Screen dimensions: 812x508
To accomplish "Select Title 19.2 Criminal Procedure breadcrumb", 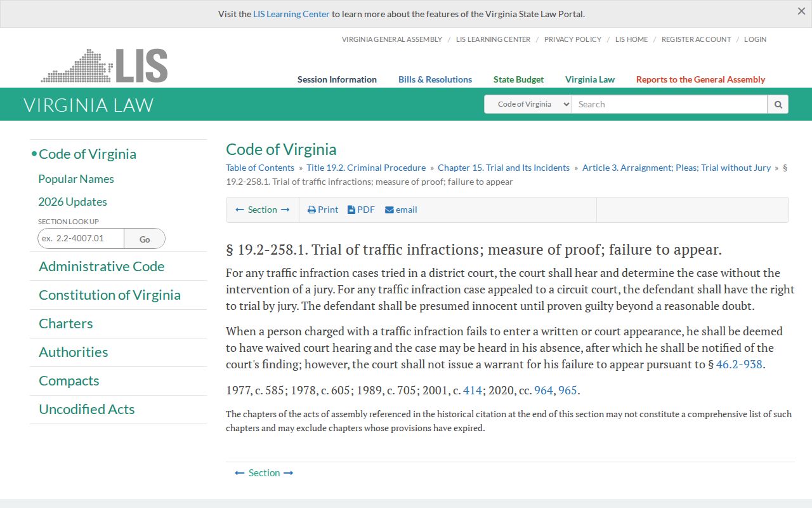I will point(366,168).
